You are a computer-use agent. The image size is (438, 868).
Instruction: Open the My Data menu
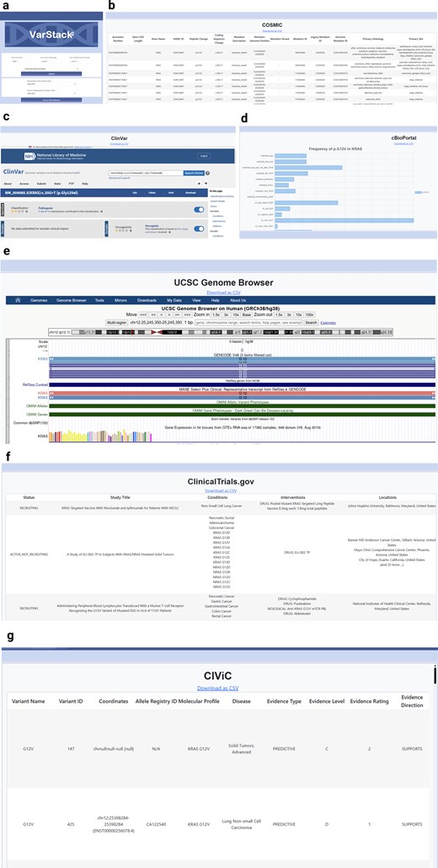click(174, 300)
